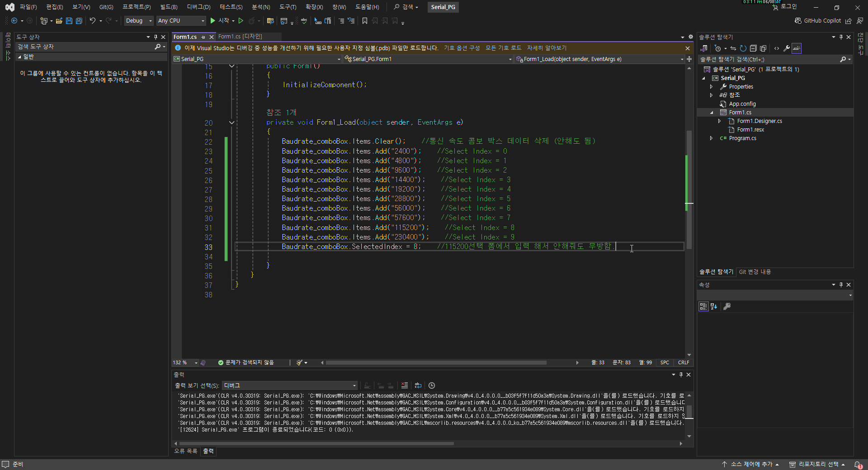Open the 디버그(D) menu
This screenshot has height=470, width=868.
(x=198, y=7)
